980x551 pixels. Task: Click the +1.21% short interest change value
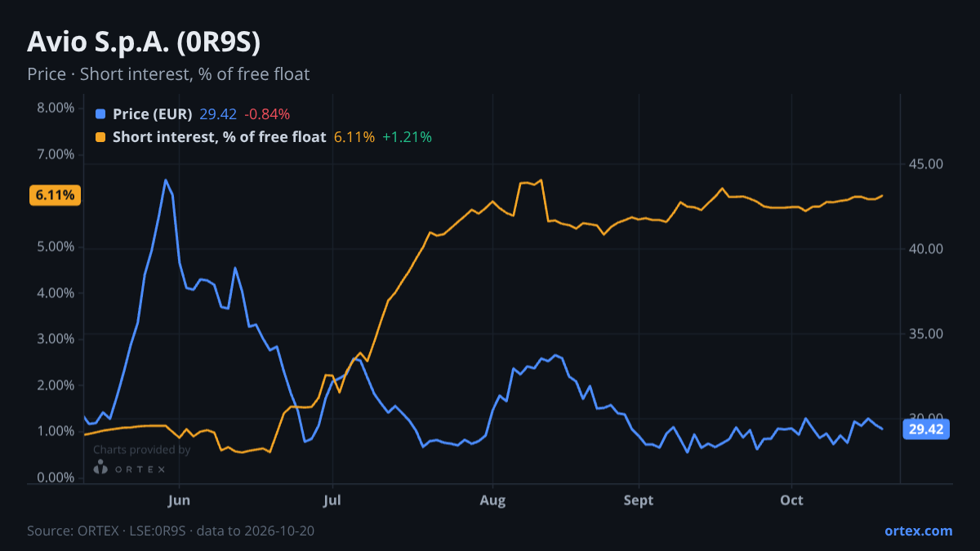click(x=407, y=137)
